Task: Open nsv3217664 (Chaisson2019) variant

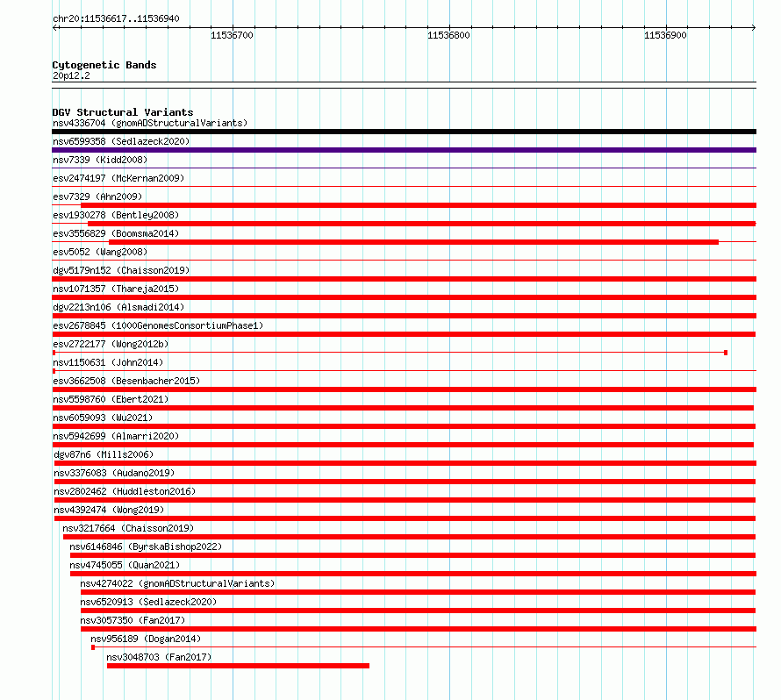Action: (128, 528)
